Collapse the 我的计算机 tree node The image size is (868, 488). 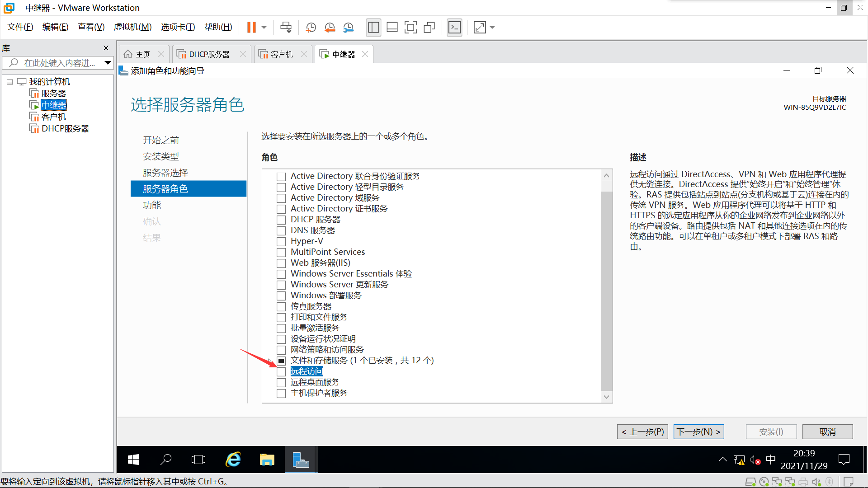pos(9,82)
